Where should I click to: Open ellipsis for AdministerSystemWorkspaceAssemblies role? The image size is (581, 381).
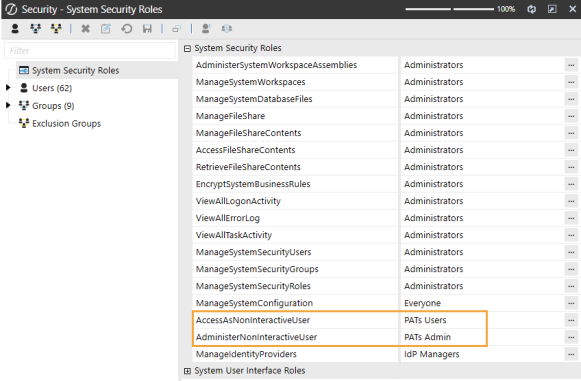click(x=571, y=65)
